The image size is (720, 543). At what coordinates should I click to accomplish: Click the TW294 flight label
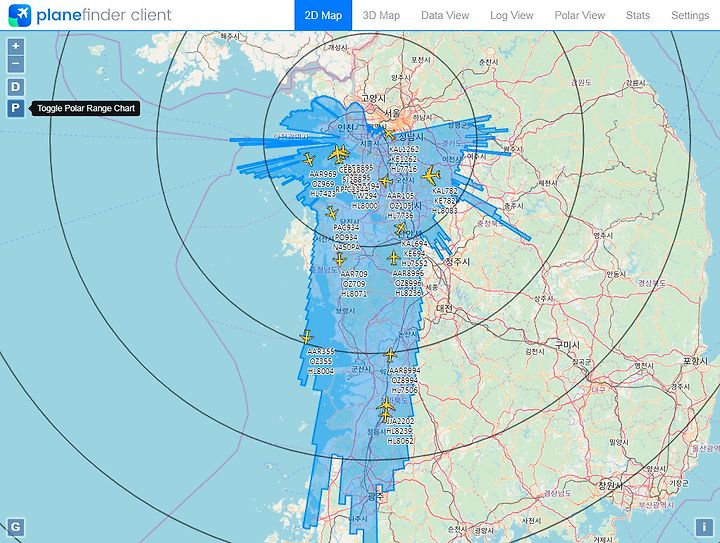(x=366, y=196)
